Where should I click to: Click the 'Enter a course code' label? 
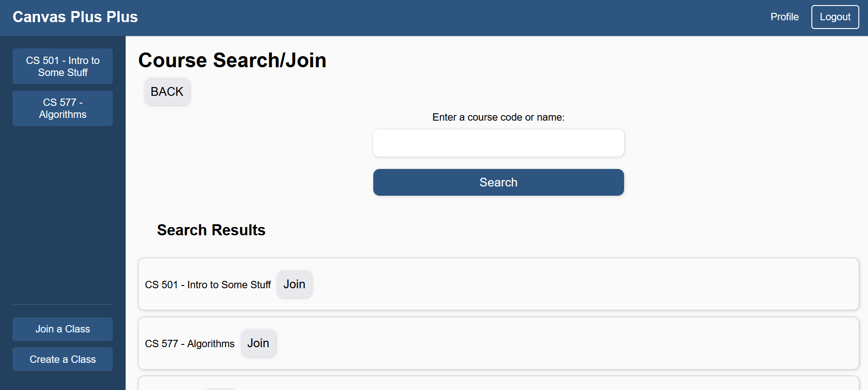point(498,117)
